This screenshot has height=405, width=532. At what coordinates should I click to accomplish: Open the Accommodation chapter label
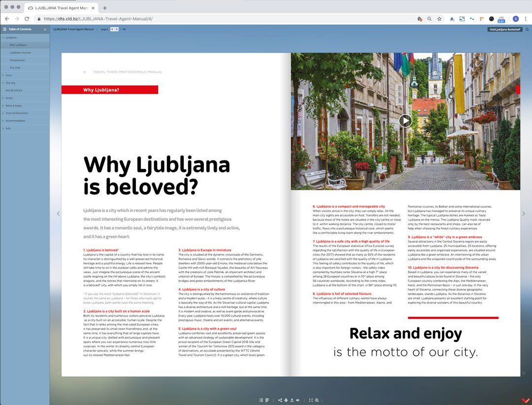(15, 121)
